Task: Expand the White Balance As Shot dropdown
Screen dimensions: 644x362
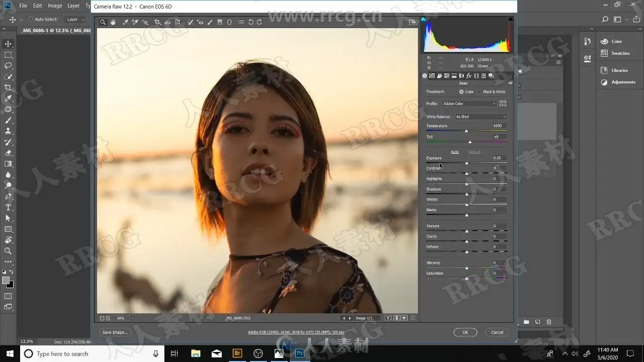Action: click(480, 117)
